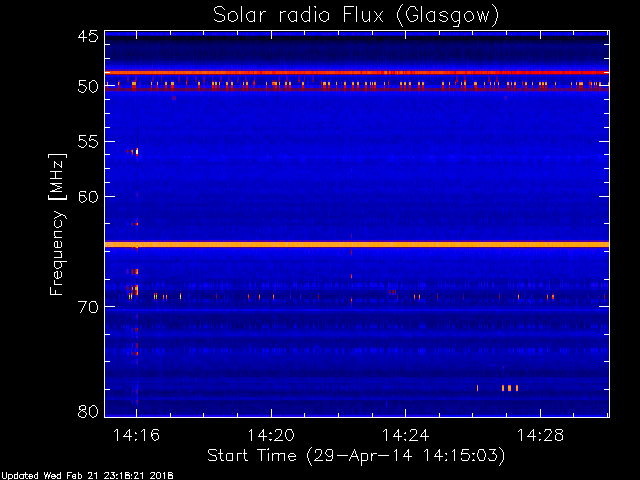Select the 70 frequency tick label
This screenshot has height=480, width=640.
pos(88,307)
